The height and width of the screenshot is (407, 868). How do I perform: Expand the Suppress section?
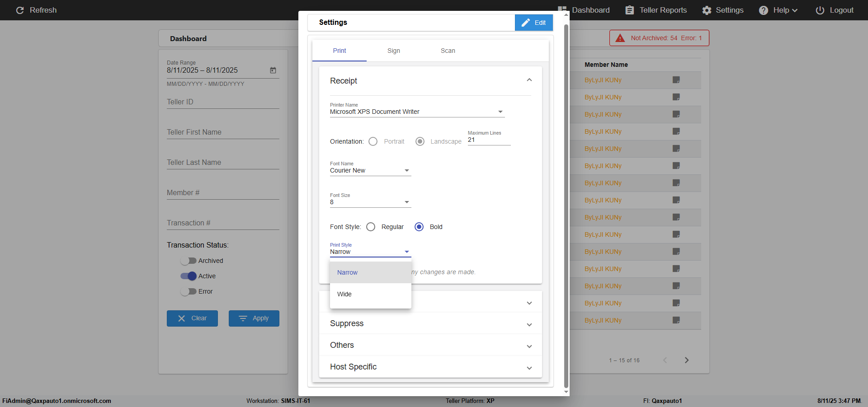430,323
